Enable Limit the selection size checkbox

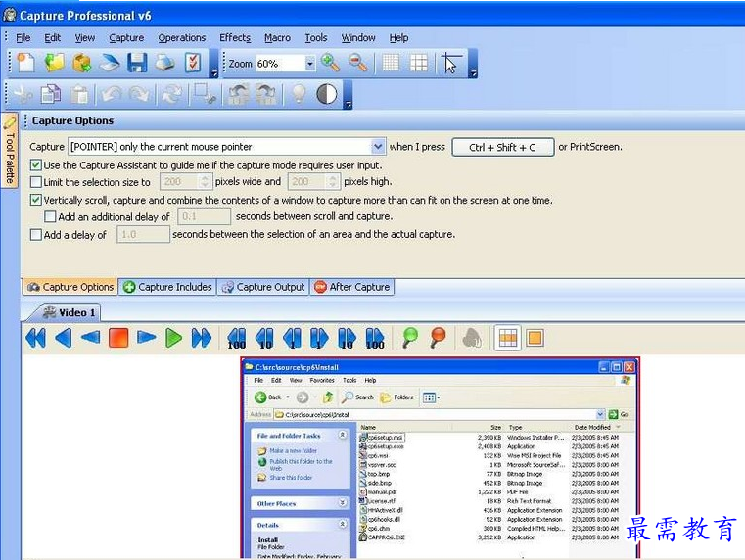[x=35, y=182]
